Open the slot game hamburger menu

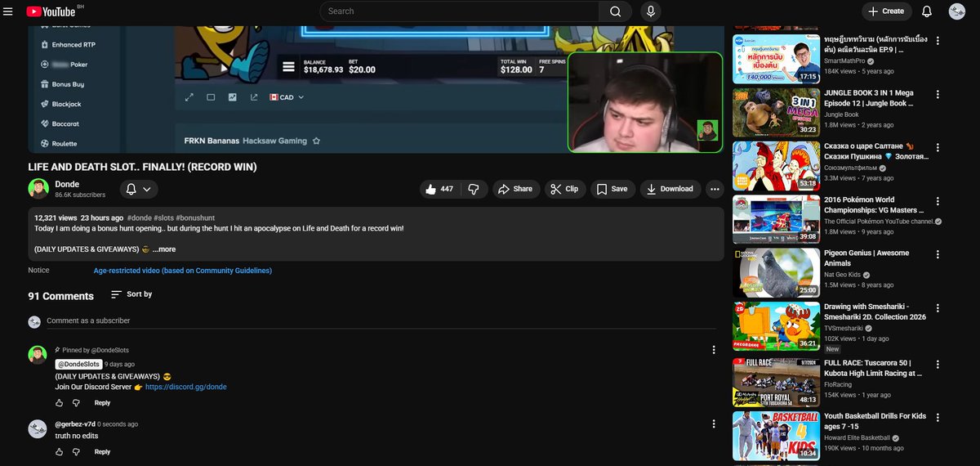[288, 67]
